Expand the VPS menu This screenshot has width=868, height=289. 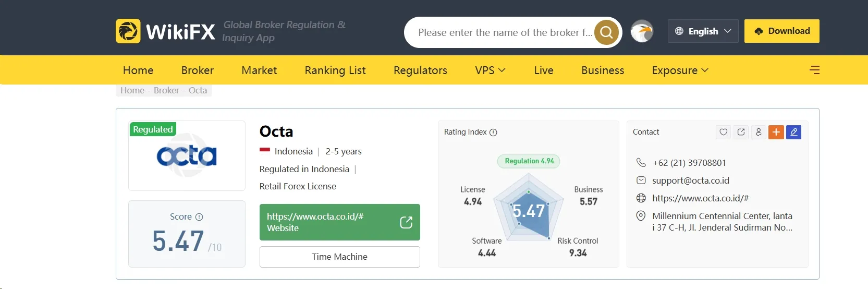(x=490, y=70)
